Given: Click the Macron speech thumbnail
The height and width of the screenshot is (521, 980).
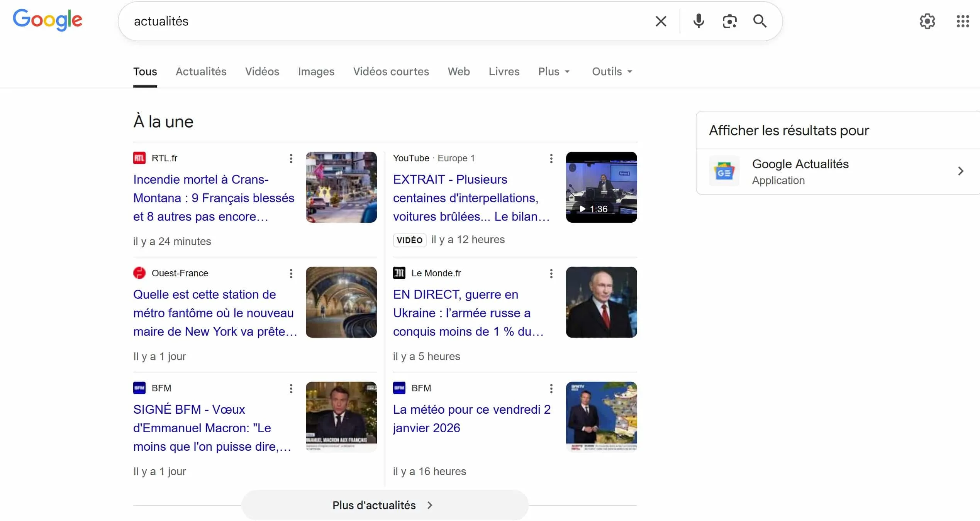Looking at the screenshot, I should [x=341, y=417].
